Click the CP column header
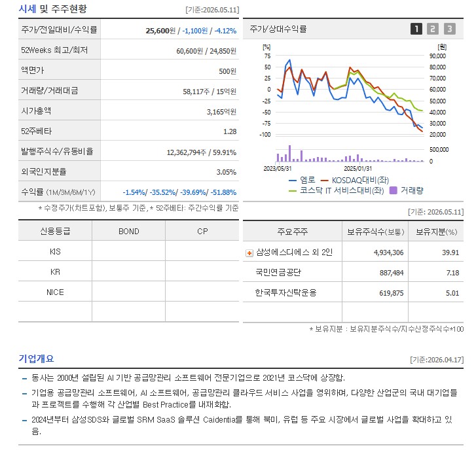This screenshot has width=476, height=452. [202, 232]
